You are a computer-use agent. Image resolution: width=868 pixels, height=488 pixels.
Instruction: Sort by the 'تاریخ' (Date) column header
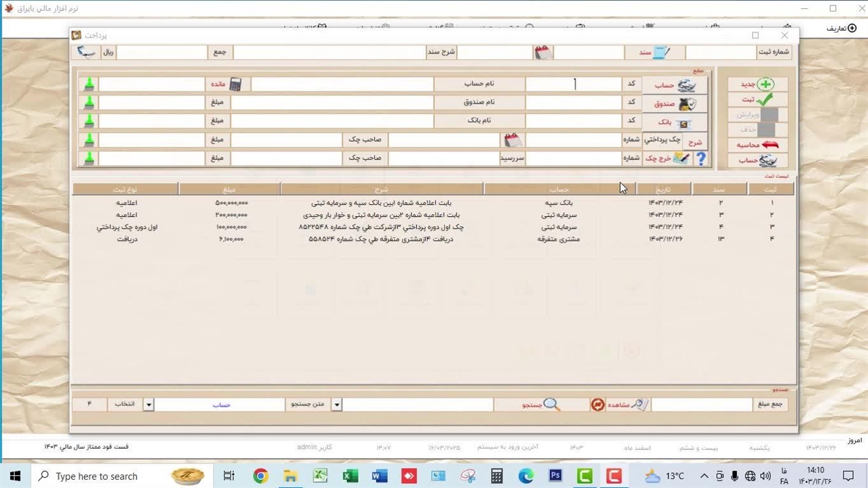tap(663, 190)
